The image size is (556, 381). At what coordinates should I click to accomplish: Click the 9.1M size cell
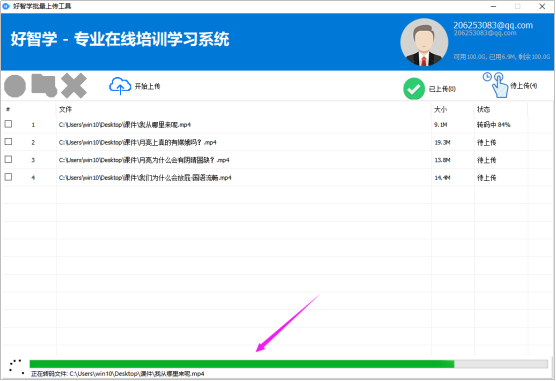440,125
